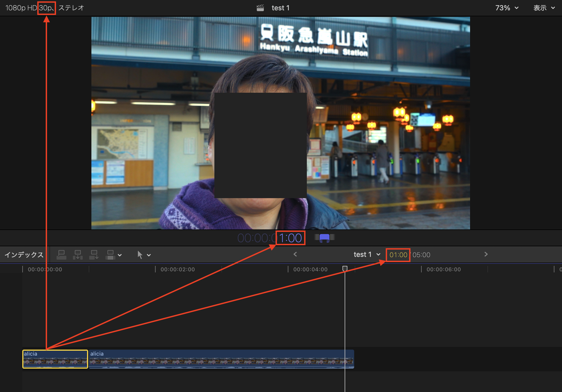Click the insert clip edit icon
The width and height of the screenshot is (562, 392).
point(78,255)
